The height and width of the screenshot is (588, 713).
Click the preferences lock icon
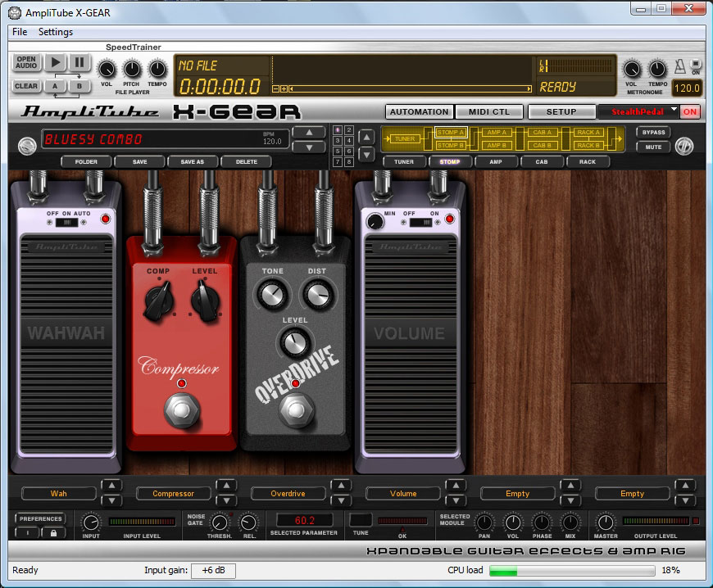pyautogui.click(x=53, y=532)
